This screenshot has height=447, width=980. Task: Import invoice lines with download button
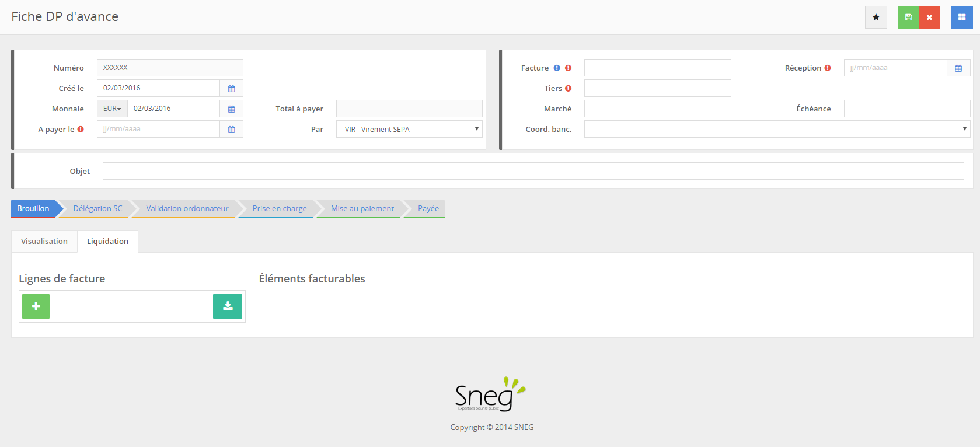click(228, 306)
